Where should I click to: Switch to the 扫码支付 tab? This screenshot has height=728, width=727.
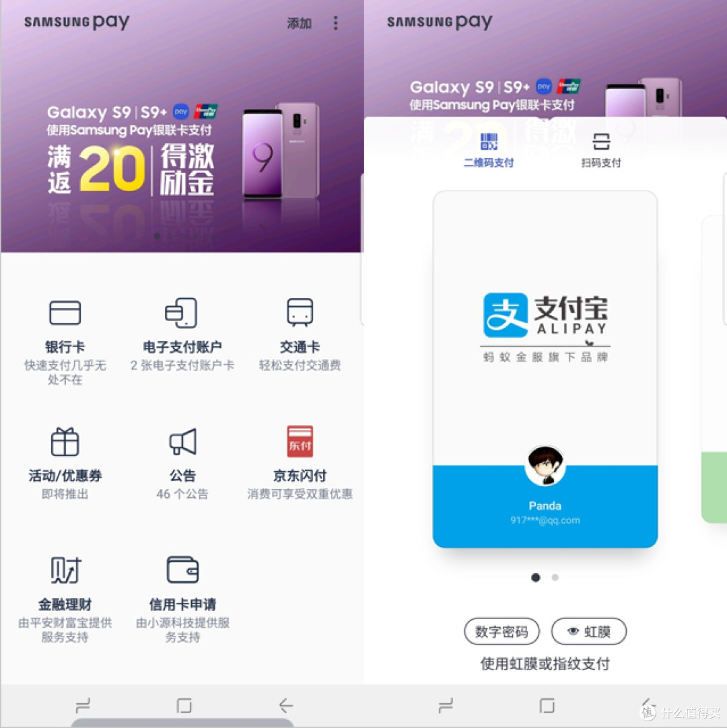[601, 151]
